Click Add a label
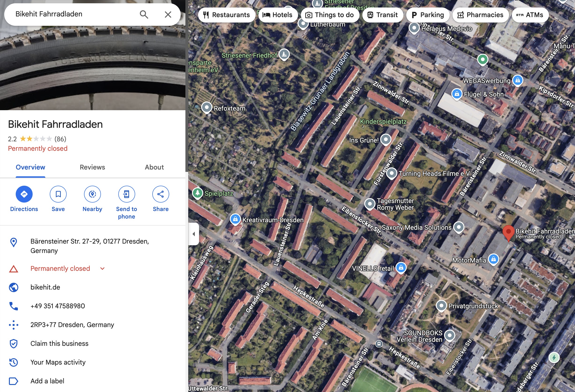 coord(47,381)
